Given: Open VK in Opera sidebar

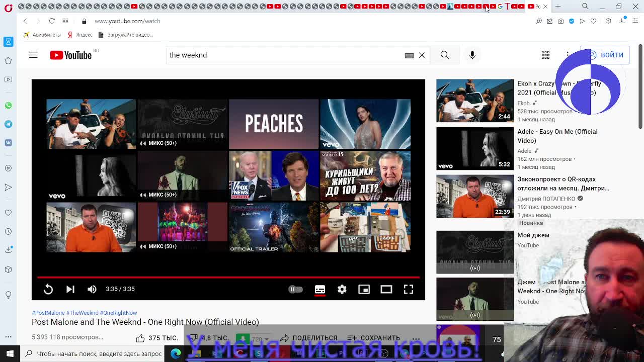Looking at the screenshot, I should [8, 143].
